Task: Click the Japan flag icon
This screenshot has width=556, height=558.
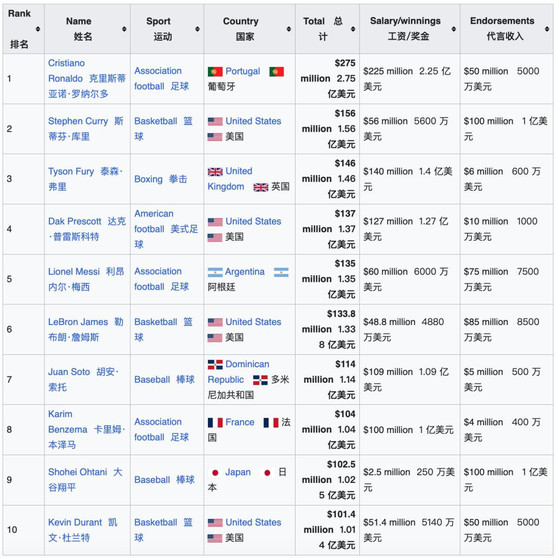Action: [x=215, y=473]
